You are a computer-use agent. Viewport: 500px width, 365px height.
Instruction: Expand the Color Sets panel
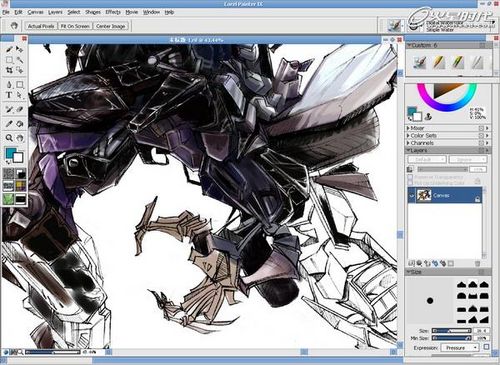408,135
